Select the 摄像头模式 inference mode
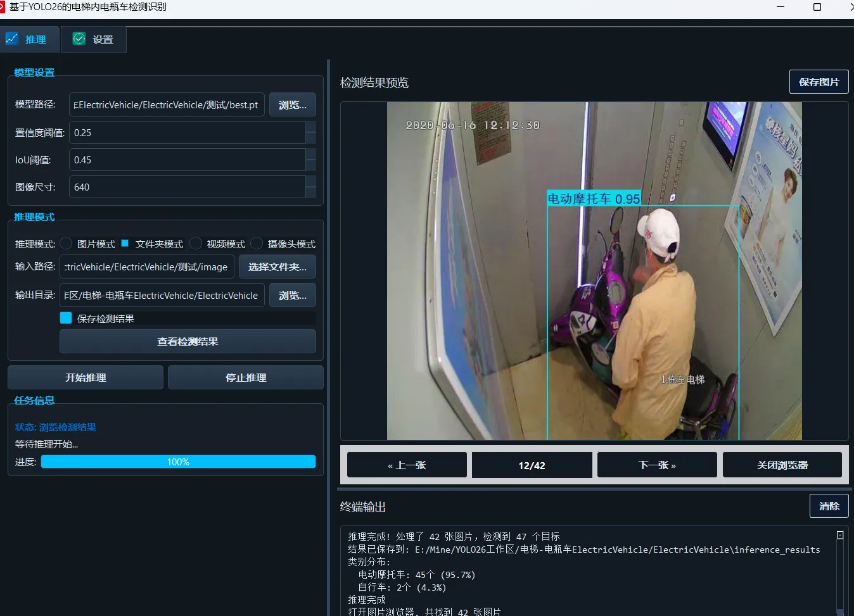Screen dimensions: 854x616 click(256, 243)
